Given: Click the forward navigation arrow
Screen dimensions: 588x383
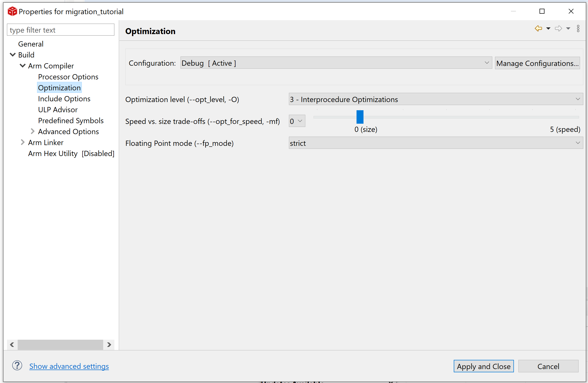Looking at the screenshot, I should (x=558, y=28).
